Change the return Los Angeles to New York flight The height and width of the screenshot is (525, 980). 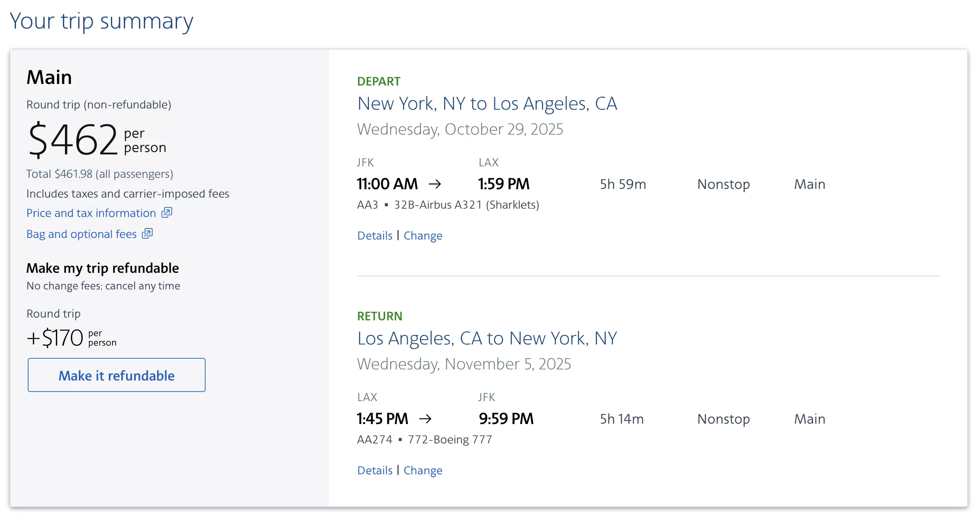(x=423, y=470)
